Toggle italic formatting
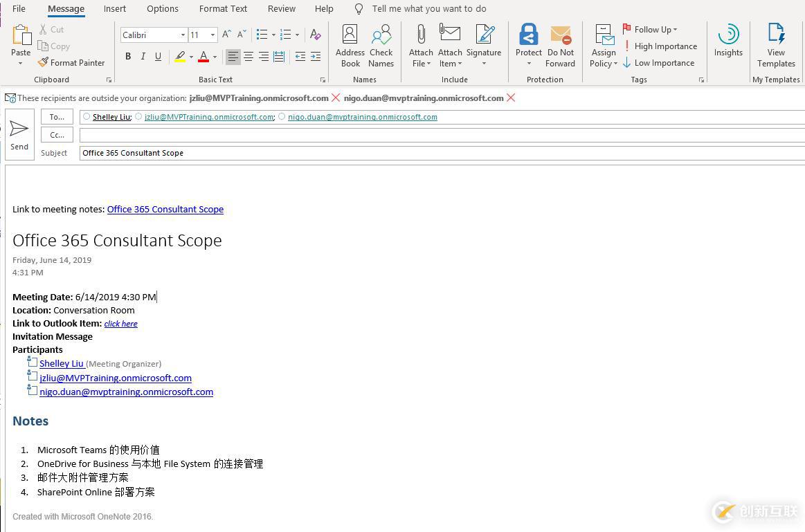The height and width of the screenshot is (532, 805). point(143,56)
